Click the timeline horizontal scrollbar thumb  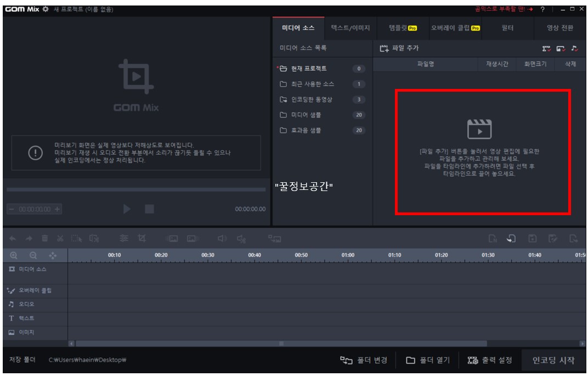(x=281, y=344)
